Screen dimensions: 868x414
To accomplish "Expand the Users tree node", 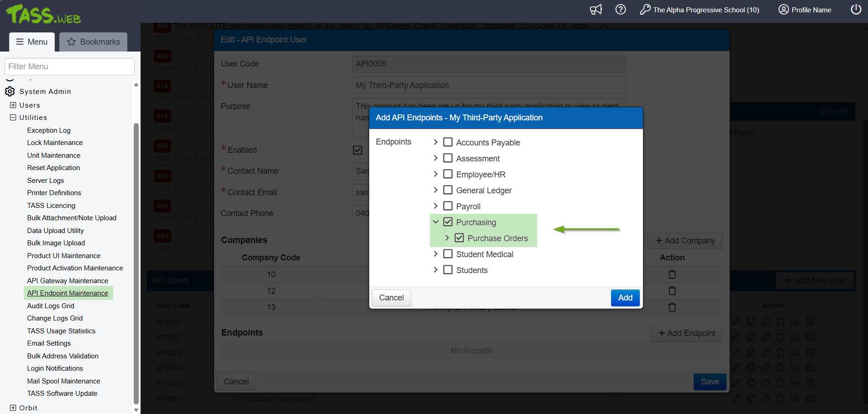I will [x=13, y=105].
